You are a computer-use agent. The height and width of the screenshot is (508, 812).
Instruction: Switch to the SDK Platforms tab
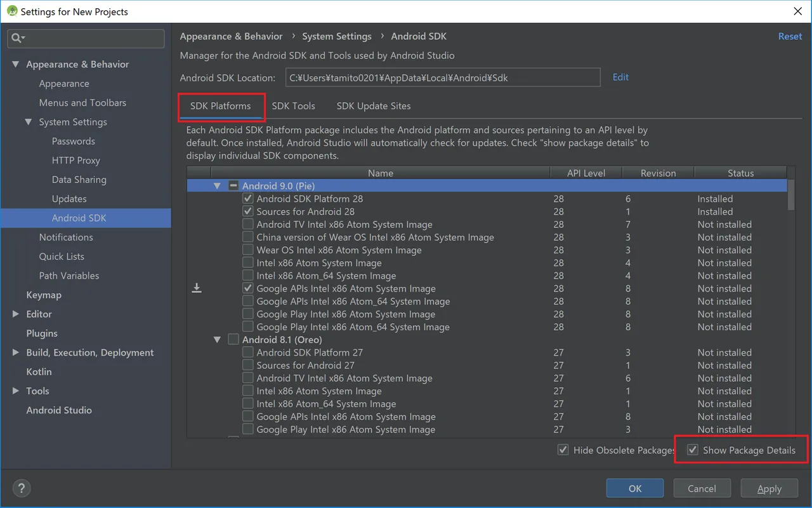tap(221, 106)
